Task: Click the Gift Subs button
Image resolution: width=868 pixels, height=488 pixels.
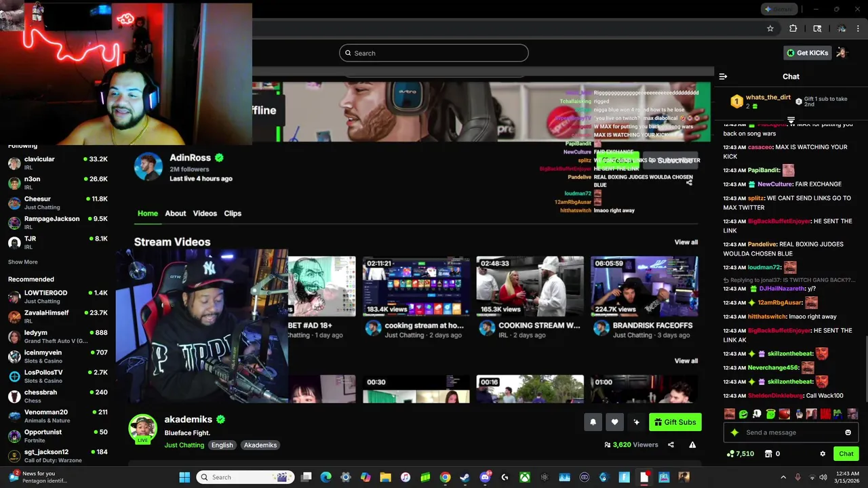Action: tap(675, 422)
